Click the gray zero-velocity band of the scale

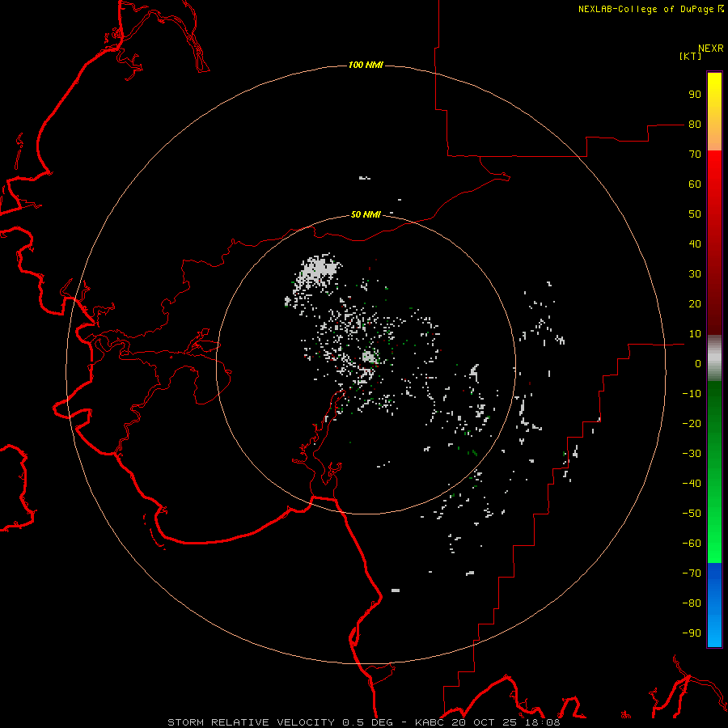714,358
